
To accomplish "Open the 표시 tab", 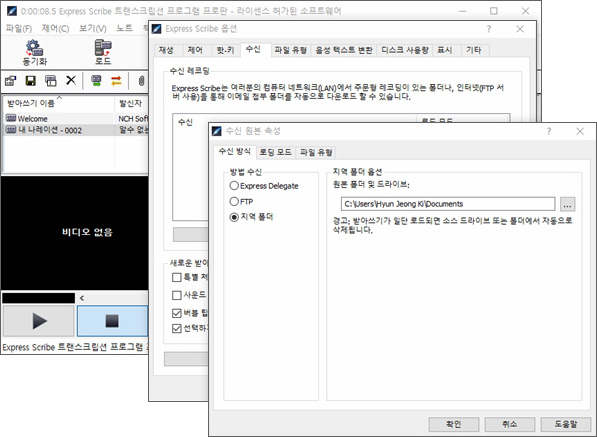I will coord(444,50).
